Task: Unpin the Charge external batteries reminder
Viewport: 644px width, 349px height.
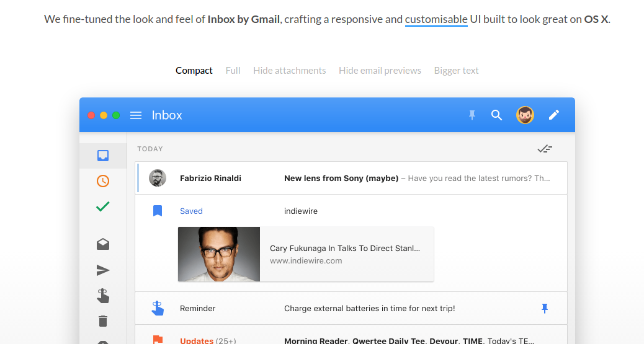Action: coord(545,308)
